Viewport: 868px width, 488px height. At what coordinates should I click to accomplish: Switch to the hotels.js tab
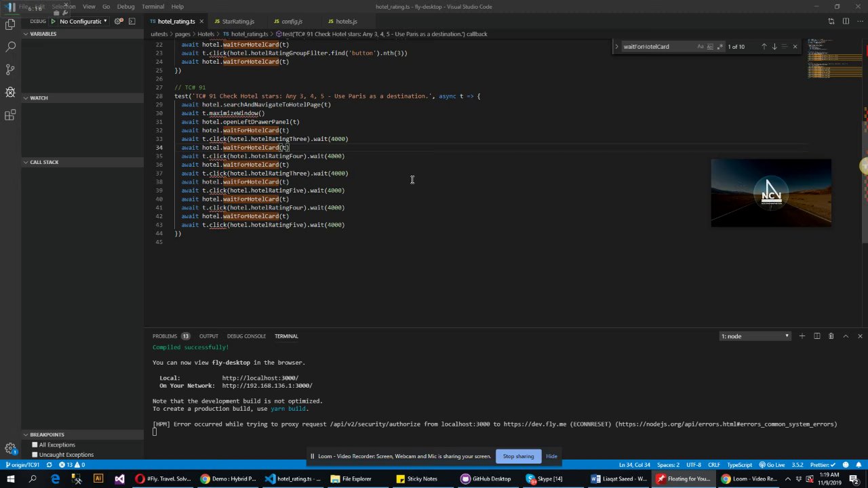click(x=346, y=22)
